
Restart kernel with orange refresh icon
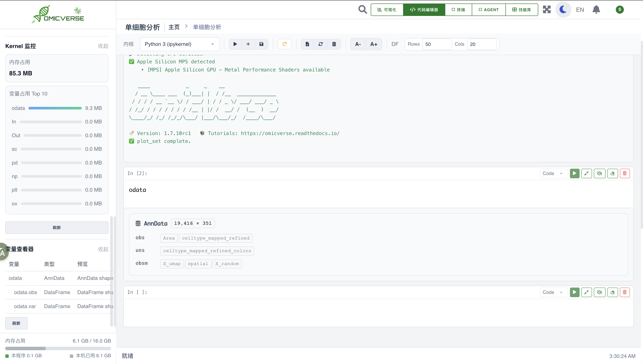pos(285,44)
